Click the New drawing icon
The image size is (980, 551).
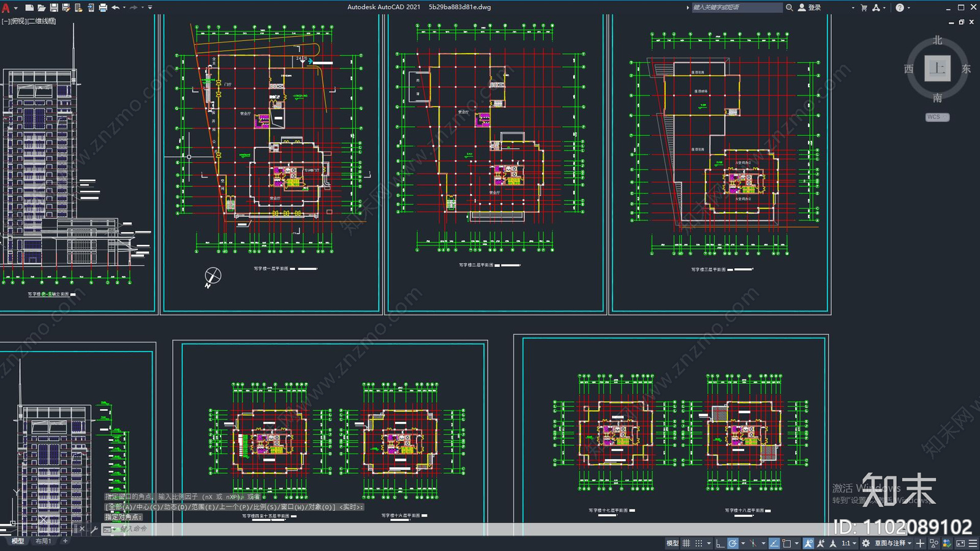point(29,8)
